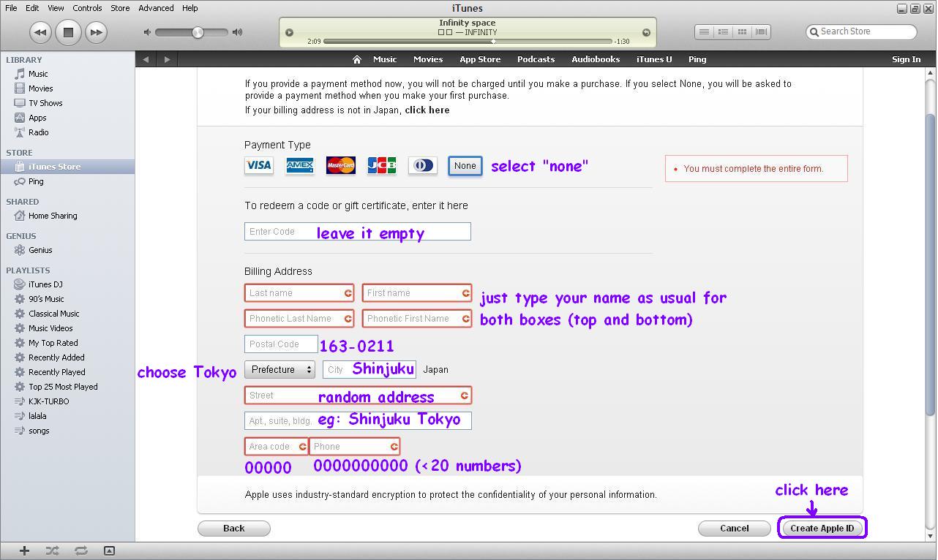Go forward in store navigation
Image resolution: width=938 pixels, height=560 pixels.
[x=167, y=59]
